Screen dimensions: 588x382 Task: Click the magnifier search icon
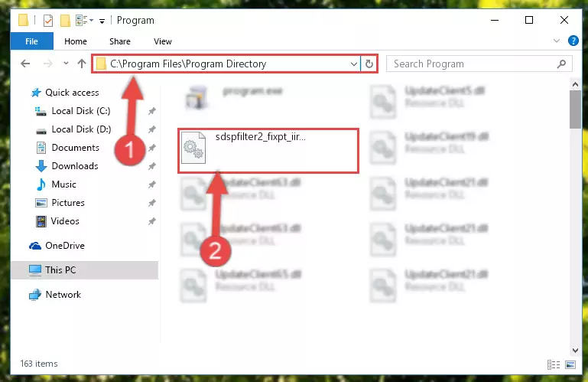pyautogui.click(x=561, y=64)
